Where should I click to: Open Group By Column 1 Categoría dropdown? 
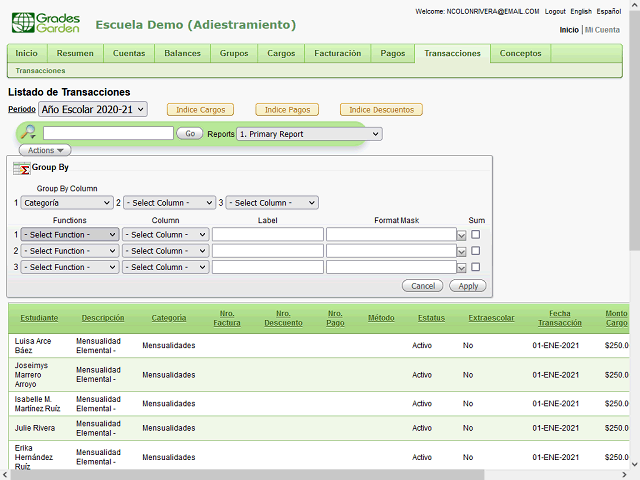[67, 203]
